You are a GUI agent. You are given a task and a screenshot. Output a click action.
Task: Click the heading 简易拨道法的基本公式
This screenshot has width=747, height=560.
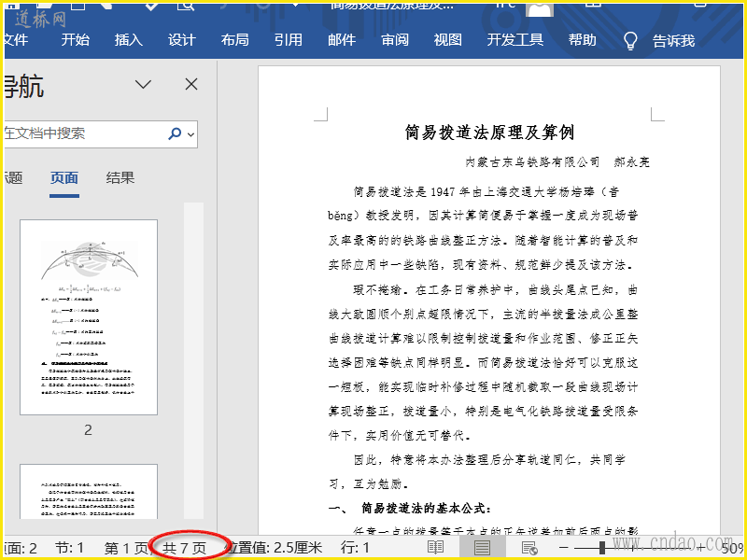[425, 508]
